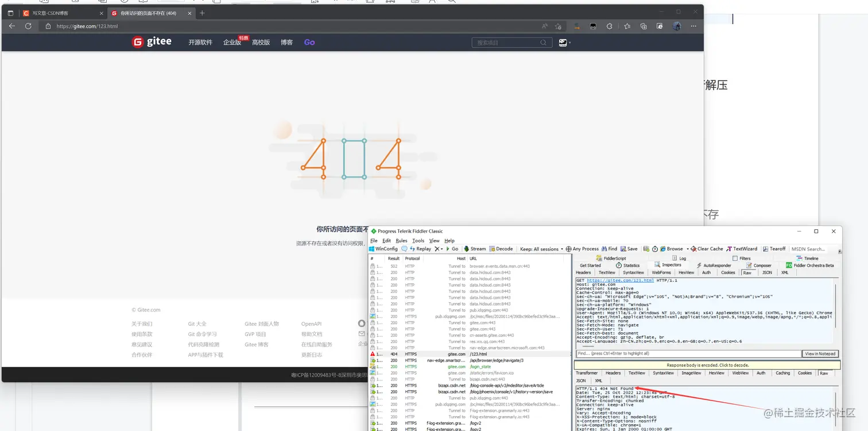
Task: Toggle Decode in Fiddler toolbar
Action: click(x=501, y=249)
